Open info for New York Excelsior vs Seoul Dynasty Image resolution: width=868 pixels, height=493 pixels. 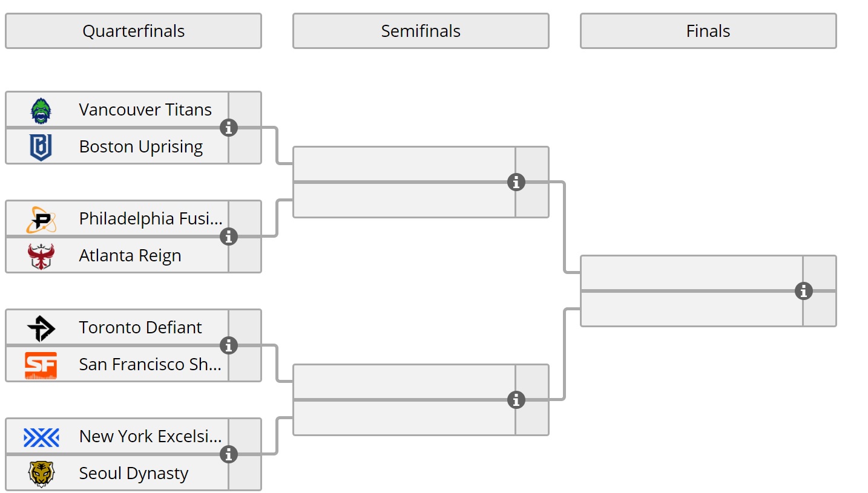[228, 454]
